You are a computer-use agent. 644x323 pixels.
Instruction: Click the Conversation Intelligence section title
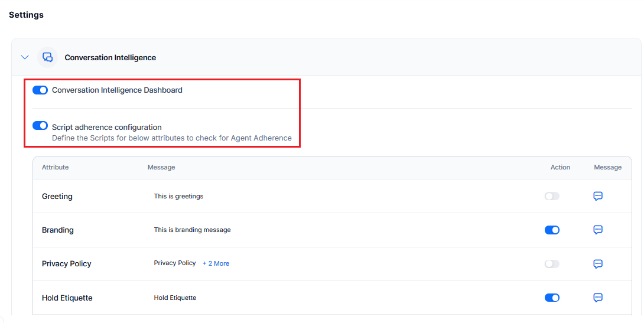click(x=110, y=58)
